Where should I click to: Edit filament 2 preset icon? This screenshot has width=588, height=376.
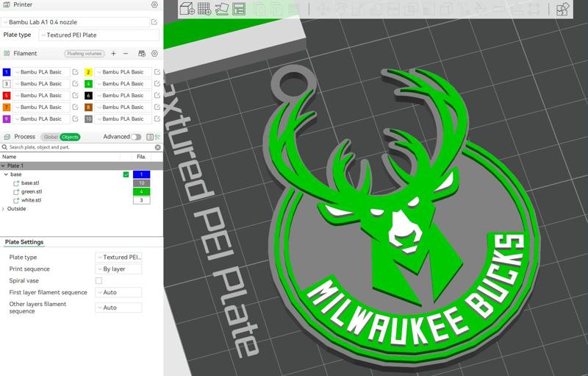pos(157,72)
